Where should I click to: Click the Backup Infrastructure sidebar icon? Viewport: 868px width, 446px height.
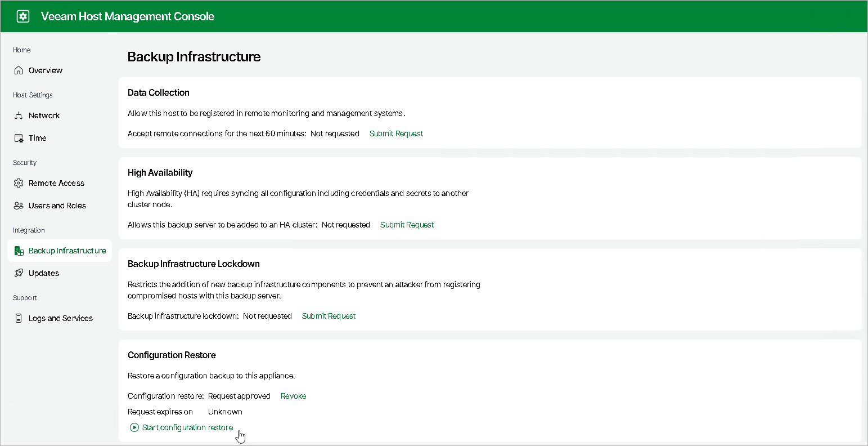pos(19,251)
